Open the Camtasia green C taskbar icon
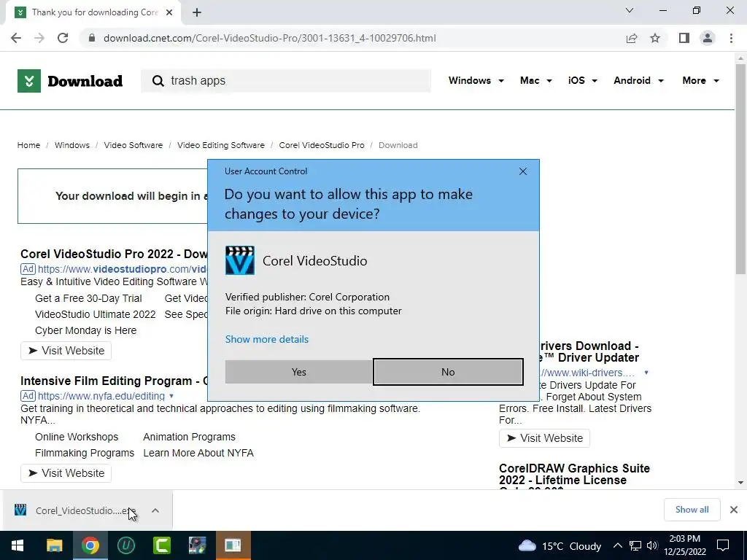 tap(161, 545)
